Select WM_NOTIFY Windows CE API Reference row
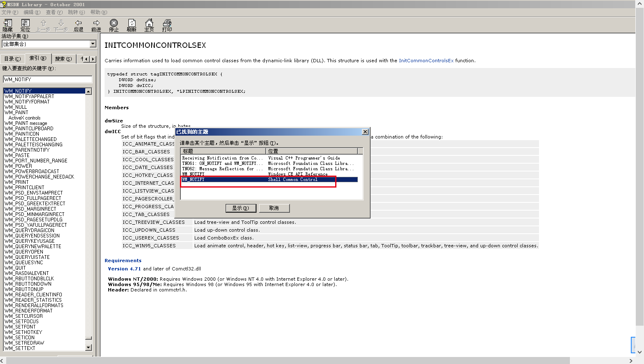This screenshot has height=364, width=644. tap(270, 174)
